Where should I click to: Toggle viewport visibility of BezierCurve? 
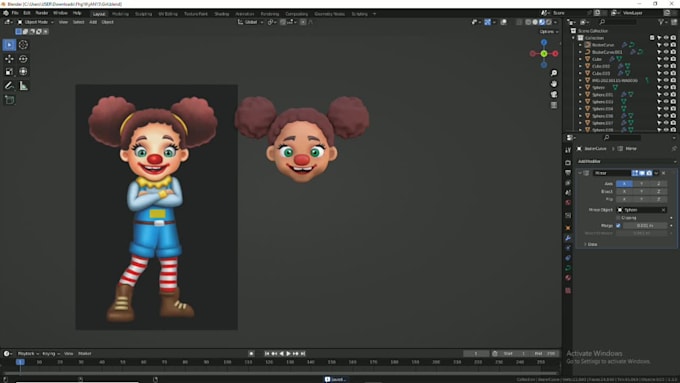click(x=666, y=45)
